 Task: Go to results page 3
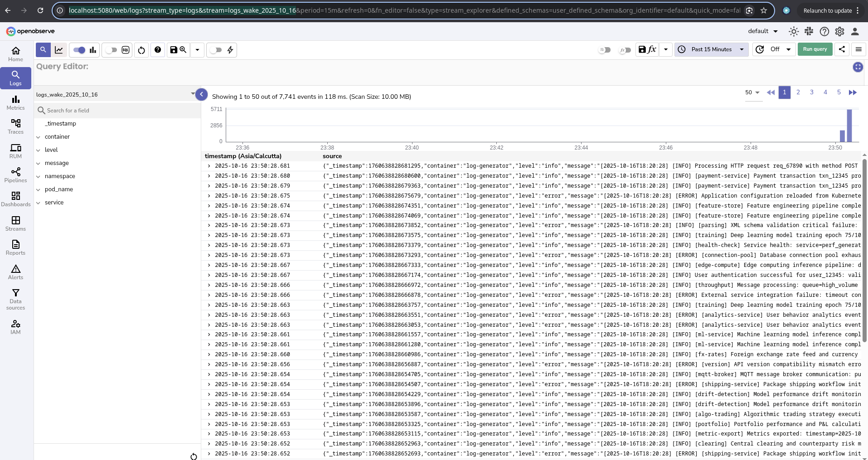click(x=811, y=92)
